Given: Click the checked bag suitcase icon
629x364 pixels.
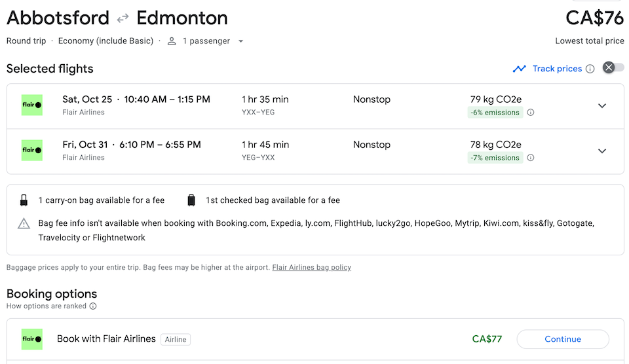Looking at the screenshot, I should click(191, 200).
